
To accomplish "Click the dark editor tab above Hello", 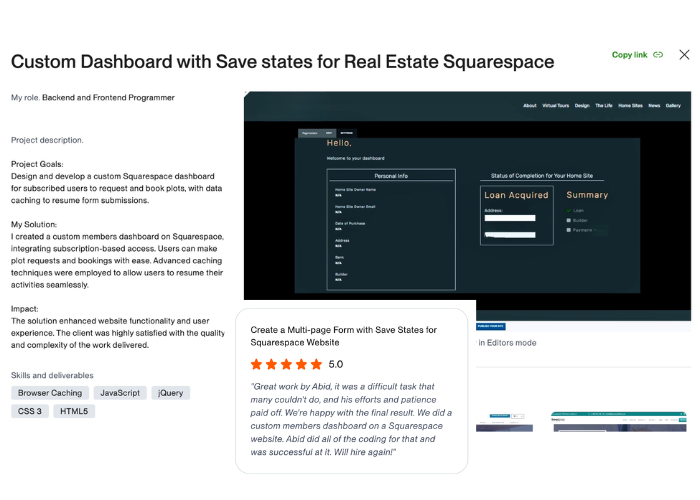I will pyautogui.click(x=346, y=133).
